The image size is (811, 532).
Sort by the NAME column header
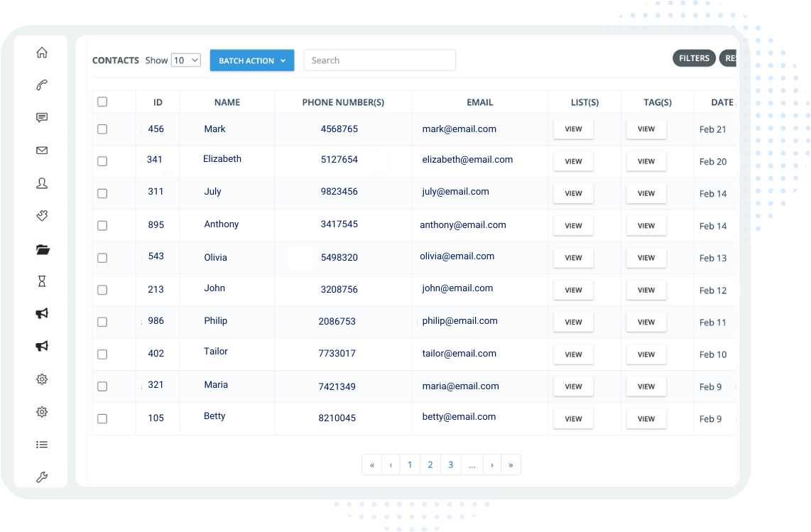(227, 102)
